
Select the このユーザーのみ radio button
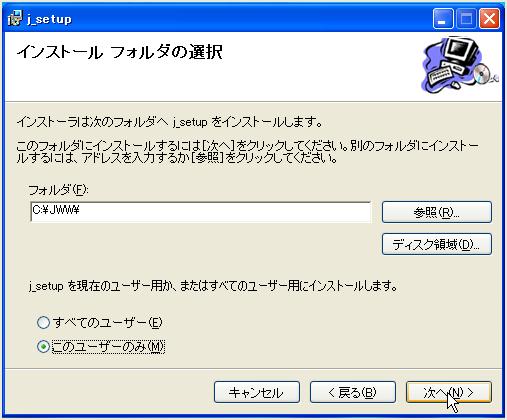pyautogui.click(x=43, y=347)
